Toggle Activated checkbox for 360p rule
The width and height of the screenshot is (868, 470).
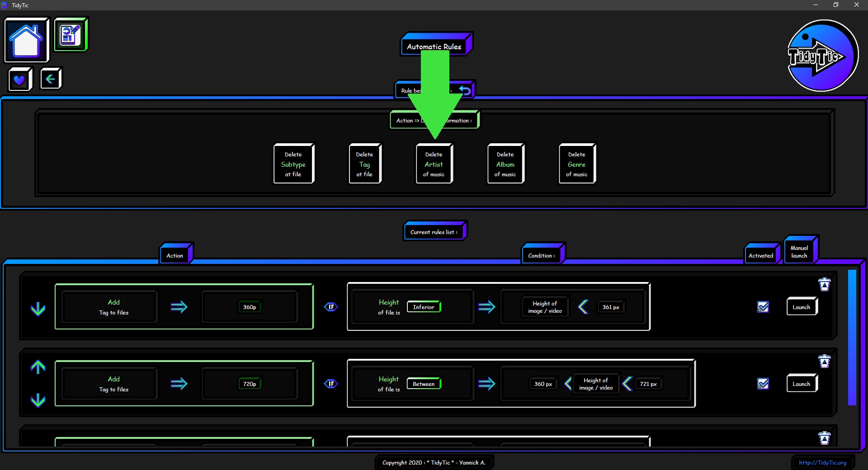pos(763,307)
